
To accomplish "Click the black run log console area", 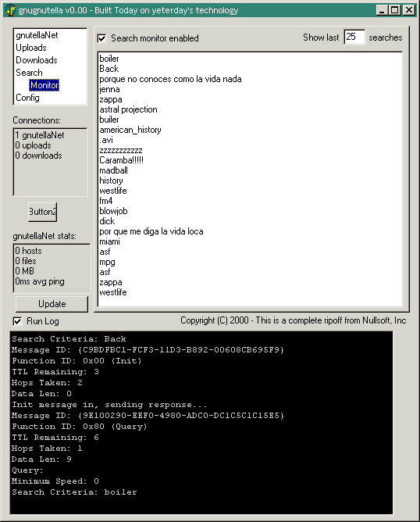I will 201,423.
